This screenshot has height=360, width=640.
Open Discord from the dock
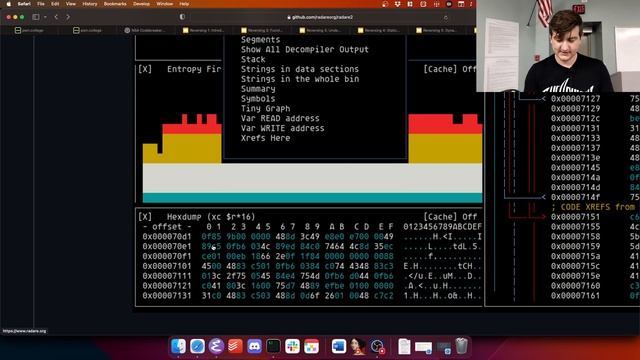pos(254,347)
